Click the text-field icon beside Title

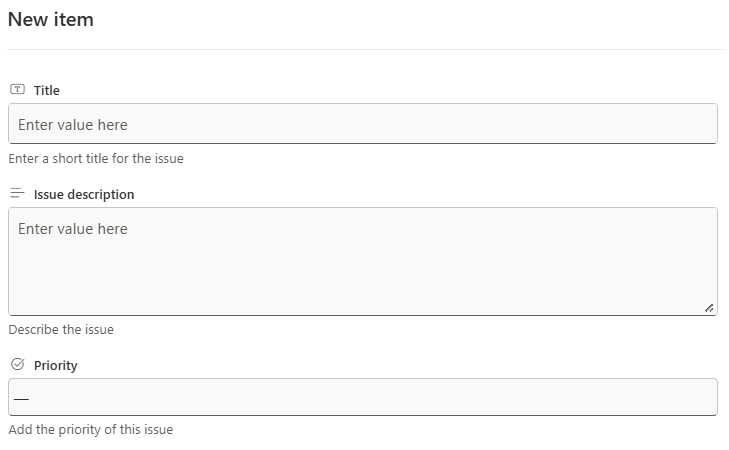[x=17, y=89]
